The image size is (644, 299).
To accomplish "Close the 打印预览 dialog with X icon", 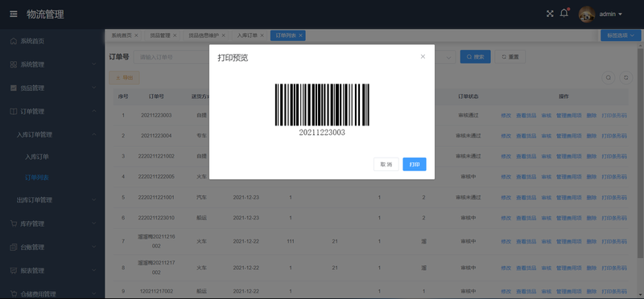I will (423, 56).
